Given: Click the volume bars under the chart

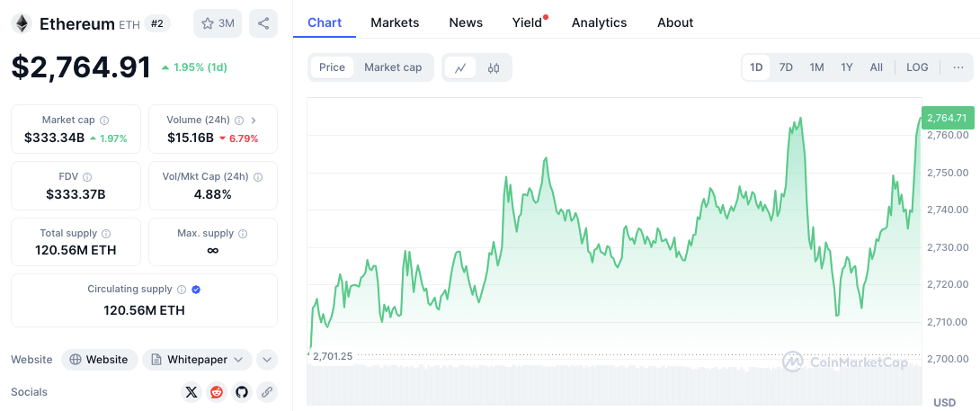Looking at the screenshot, I should point(614,385).
